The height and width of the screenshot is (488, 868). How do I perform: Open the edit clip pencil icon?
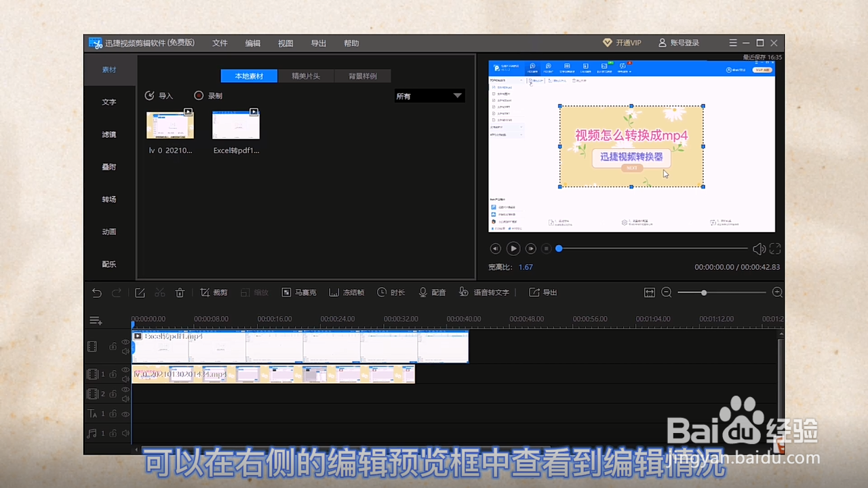tap(140, 293)
